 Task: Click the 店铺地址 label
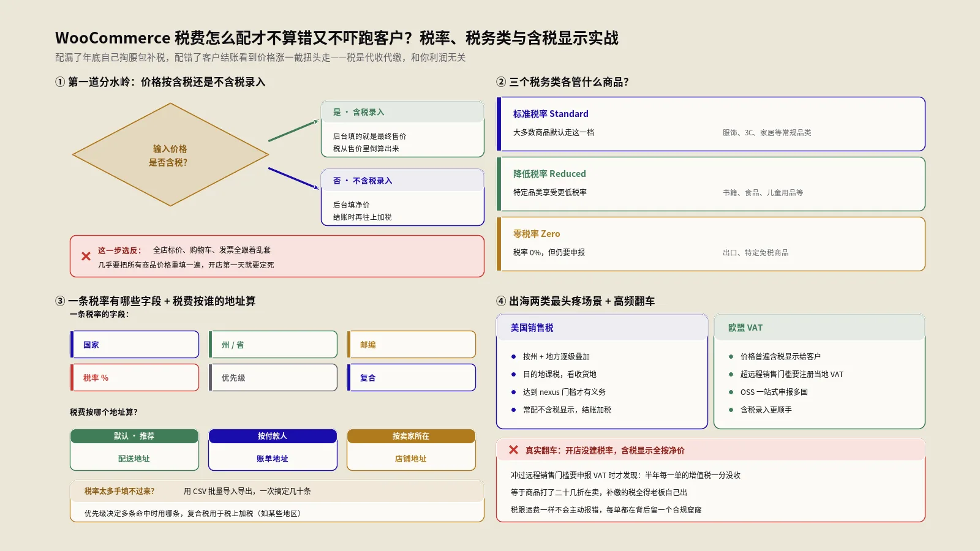point(410,459)
